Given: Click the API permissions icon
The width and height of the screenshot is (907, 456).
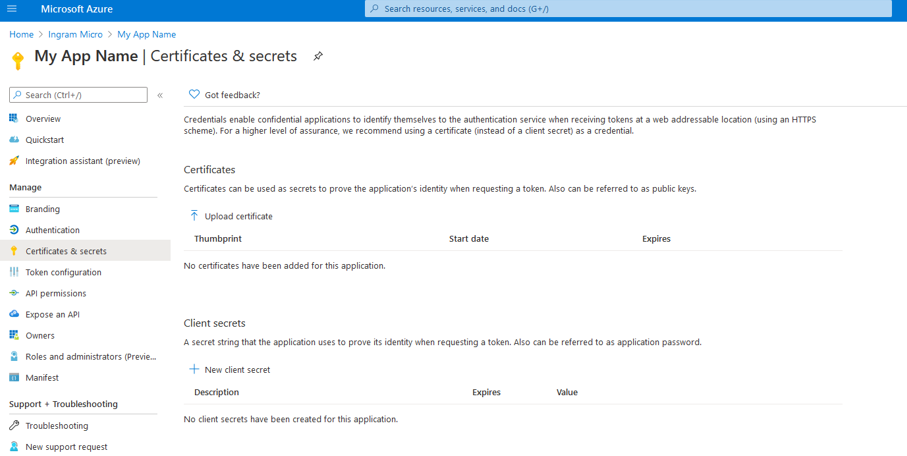Looking at the screenshot, I should [14, 293].
